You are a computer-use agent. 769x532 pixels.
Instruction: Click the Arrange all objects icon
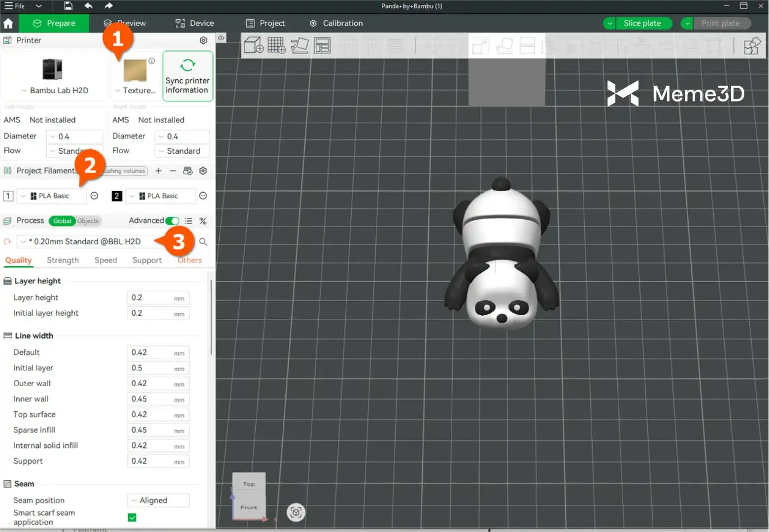322,45
